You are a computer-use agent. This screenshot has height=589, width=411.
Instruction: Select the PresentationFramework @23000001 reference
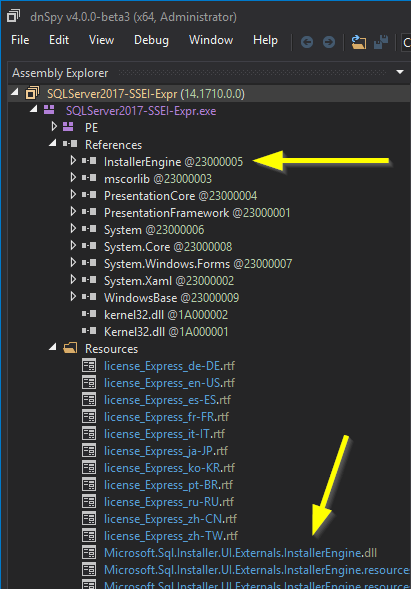pyautogui.click(x=197, y=213)
